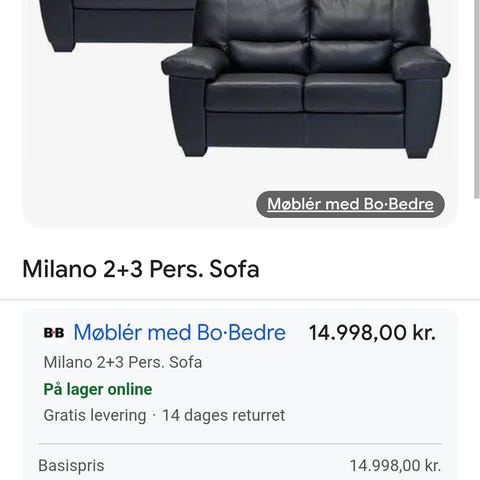Tap the Møblér med Bo·Bedre image source chip

(x=350, y=204)
